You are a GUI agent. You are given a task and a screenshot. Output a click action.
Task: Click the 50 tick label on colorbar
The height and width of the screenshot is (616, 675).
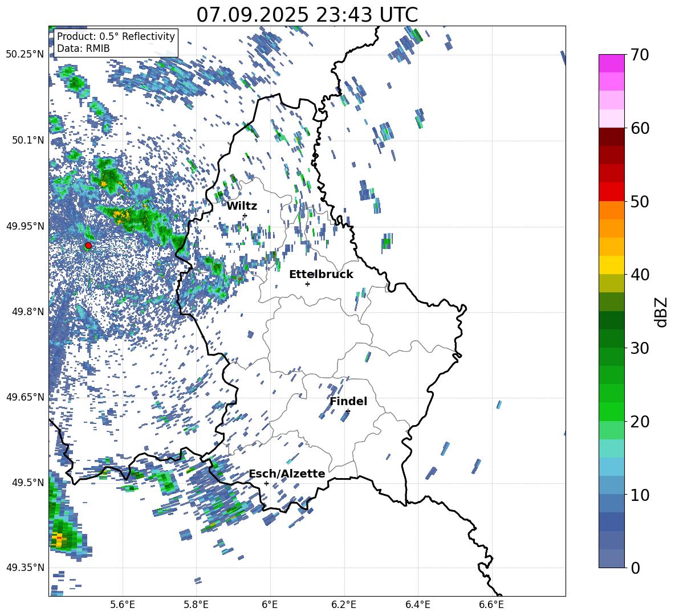click(640, 201)
